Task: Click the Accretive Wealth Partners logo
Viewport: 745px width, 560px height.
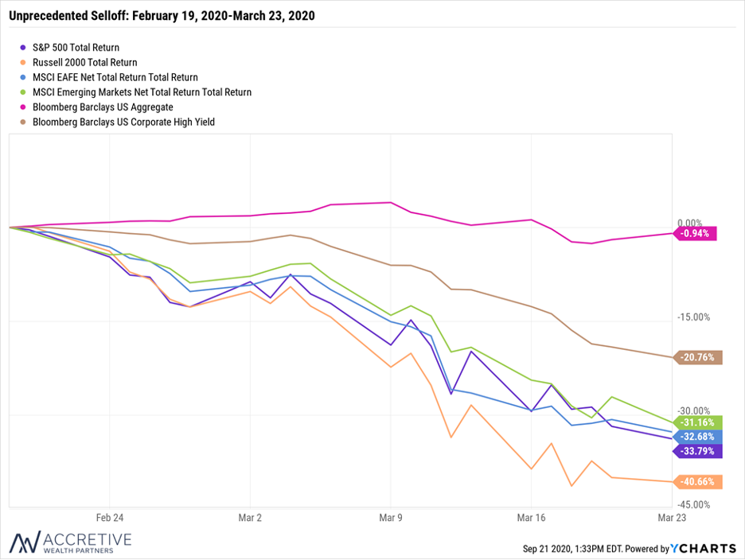Action: point(70,542)
